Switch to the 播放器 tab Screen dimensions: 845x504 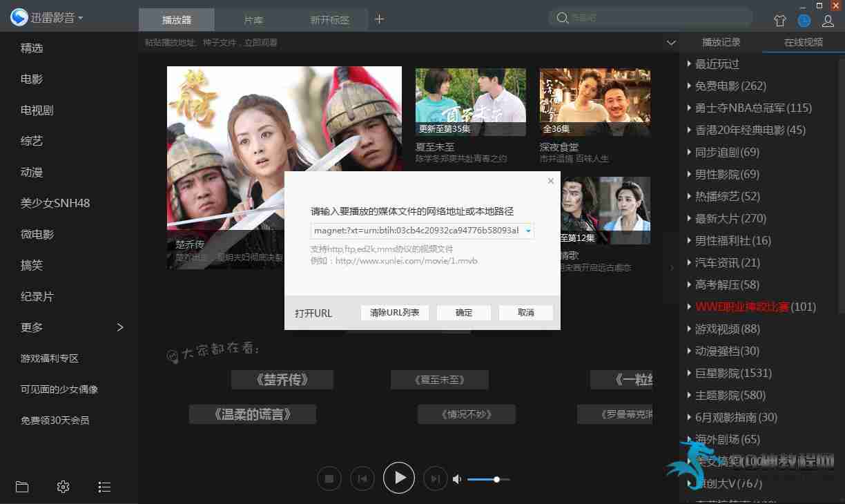point(177,20)
